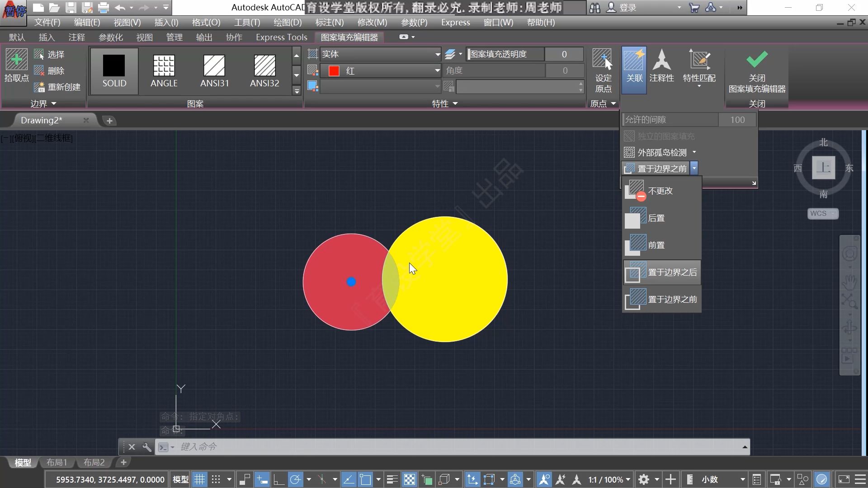Click the workspace settings gear icon
Screen dimensions: 868x488
click(643, 479)
